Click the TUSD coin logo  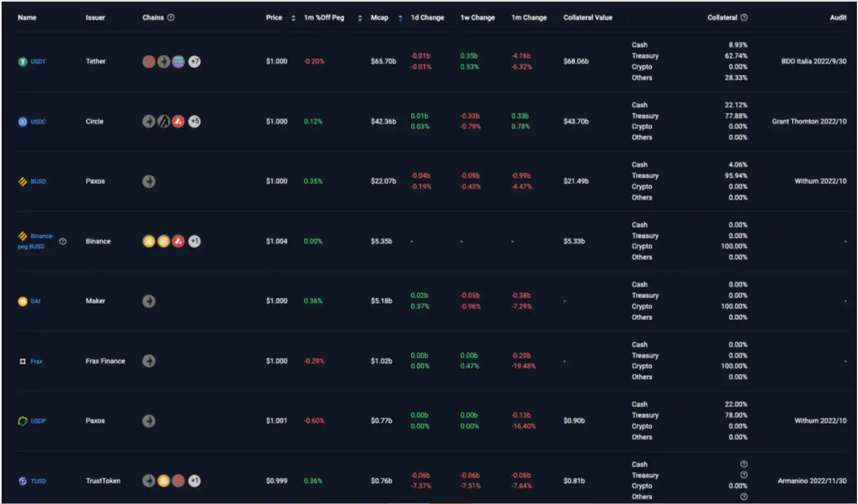pyautogui.click(x=23, y=481)
